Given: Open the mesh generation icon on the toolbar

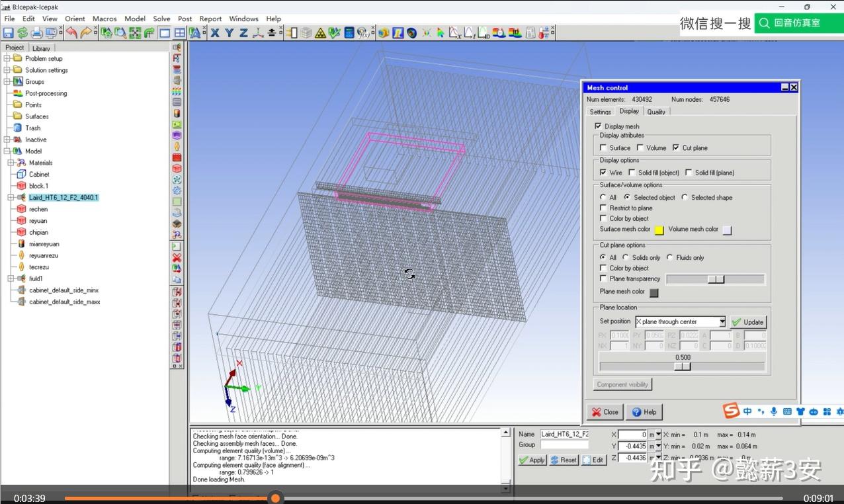Looking at the screenshot, I should tap(306, 32).
